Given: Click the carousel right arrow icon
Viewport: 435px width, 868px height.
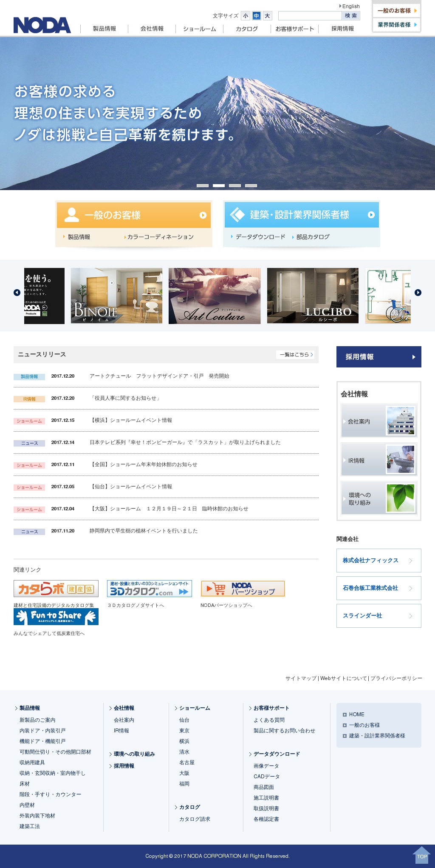Looking at the screenshot, I should coord(418,293).
